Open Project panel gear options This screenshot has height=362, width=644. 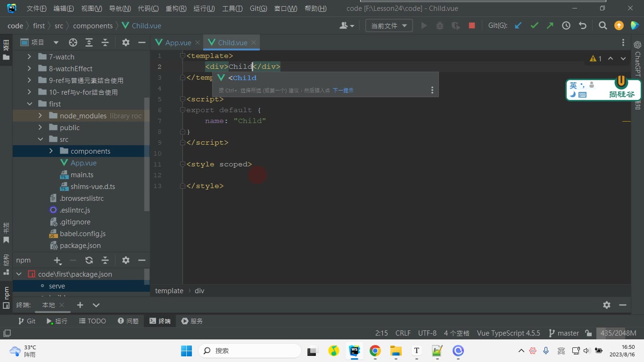pos(126,42)
